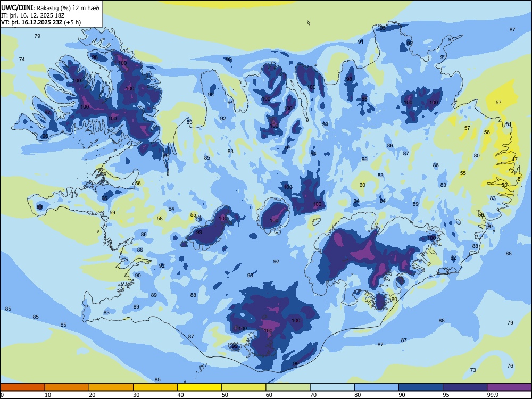This screenshot has height=399, width=532.
Task: Select the '51' humidity value on the map
Action: [x=520, y=179]
